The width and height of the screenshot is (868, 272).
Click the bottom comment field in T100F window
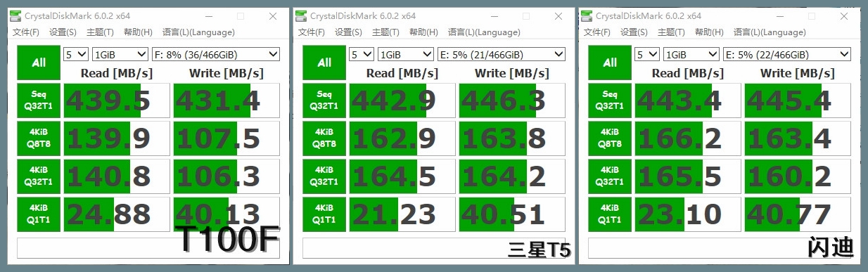coord(148,248)
